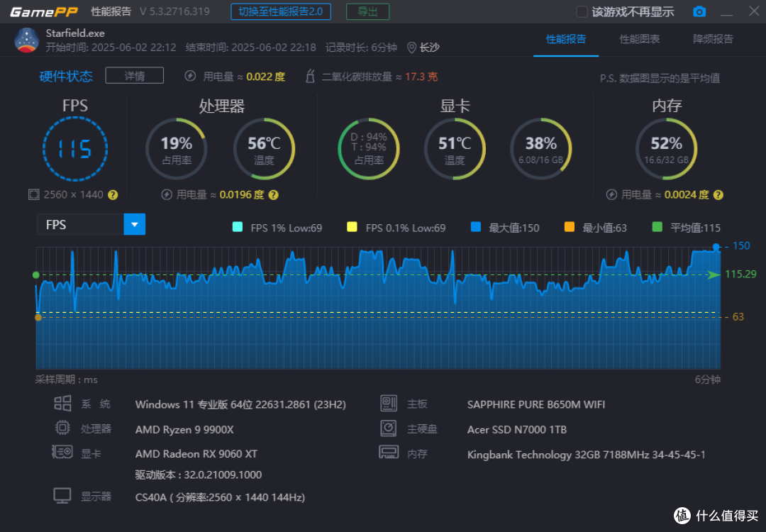Click the FPS 115 circular gauge
Image resolution: width=766 pixels, height=532 pixels.
pyautogui.click(x=74, y=149)
